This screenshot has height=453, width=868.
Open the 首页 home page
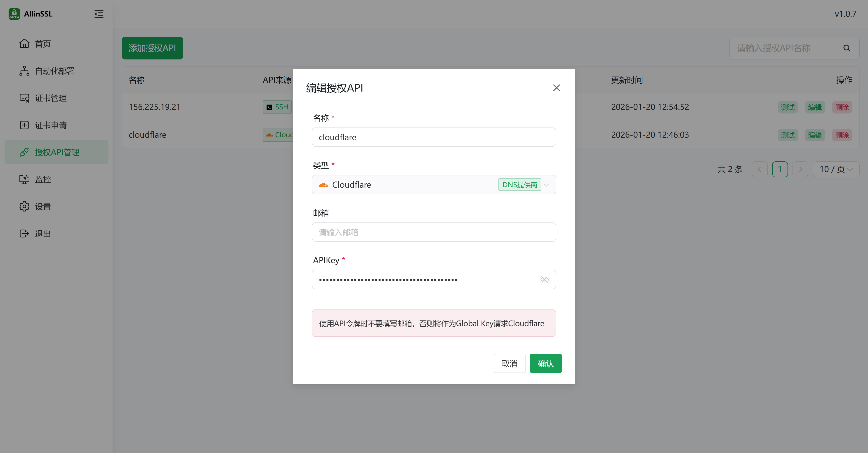pyautogui.click(x=56, y=43)
